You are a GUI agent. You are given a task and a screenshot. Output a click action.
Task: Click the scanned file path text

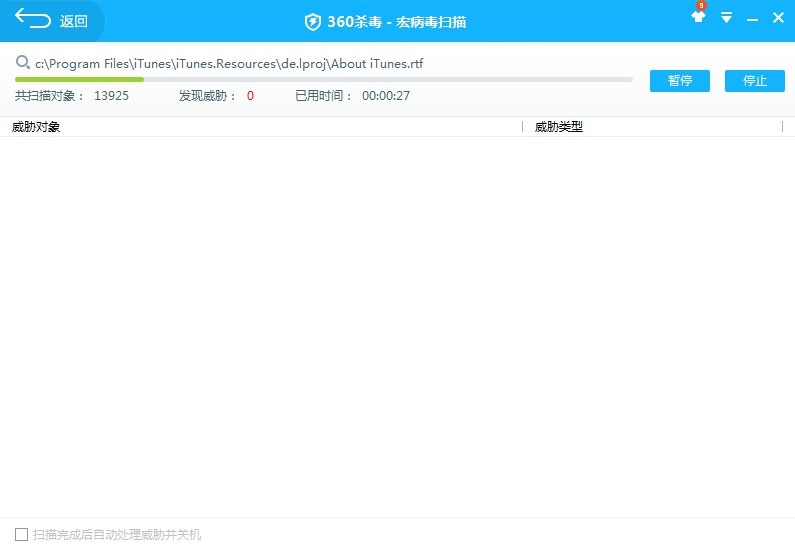click(x=229, y=64)
